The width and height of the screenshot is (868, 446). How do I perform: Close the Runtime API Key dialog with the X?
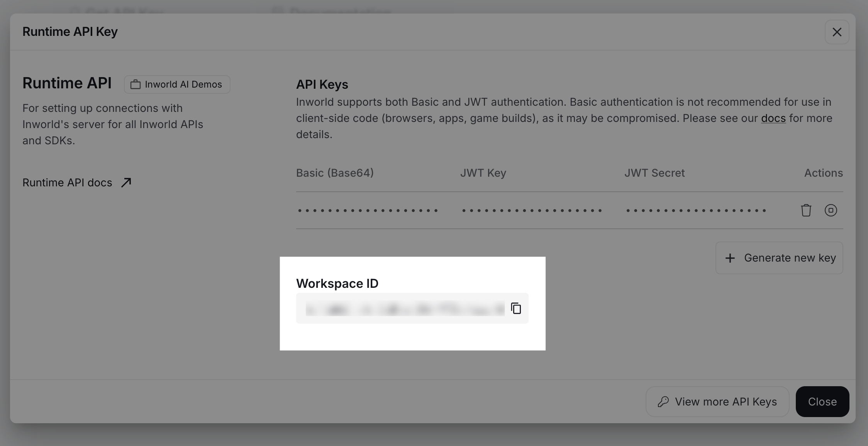(x=837, y=32)
